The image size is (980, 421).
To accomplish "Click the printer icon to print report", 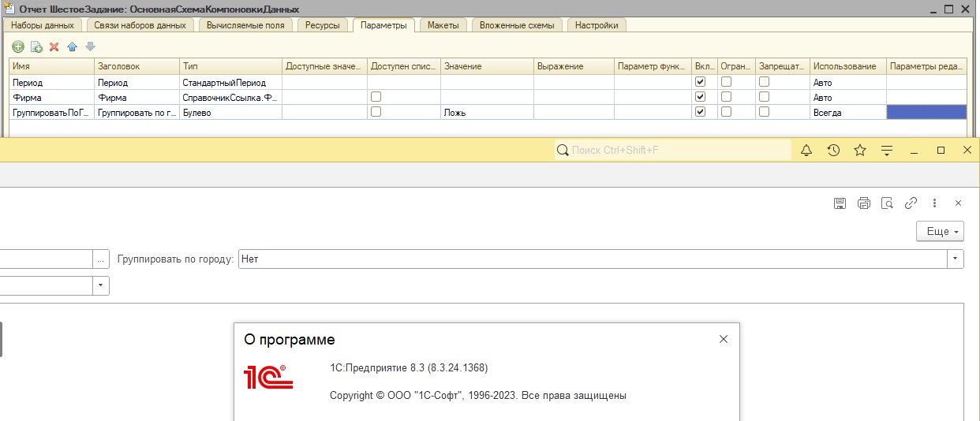I will 863,203.
